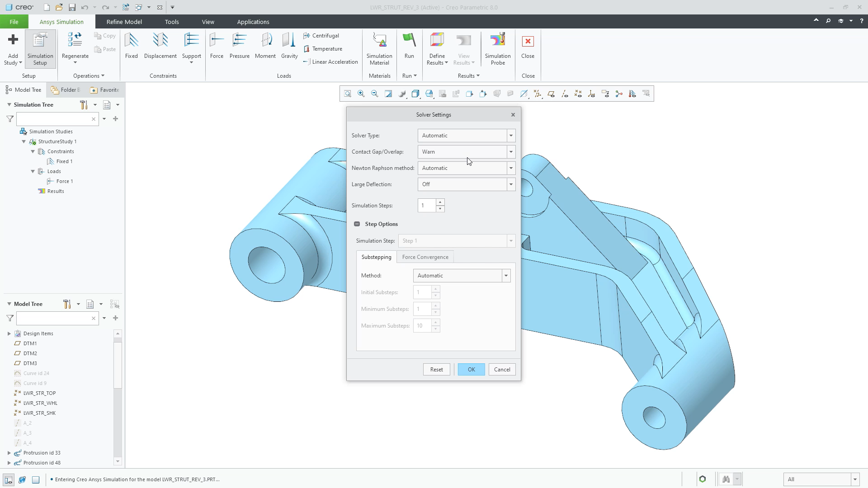Select the Displacement constraint tool

(x=160, y=46)
